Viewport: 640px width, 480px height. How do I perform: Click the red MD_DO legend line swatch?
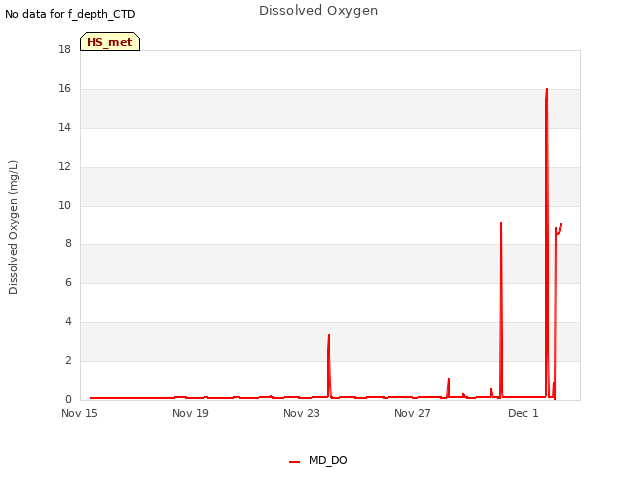tap(294, 462)
